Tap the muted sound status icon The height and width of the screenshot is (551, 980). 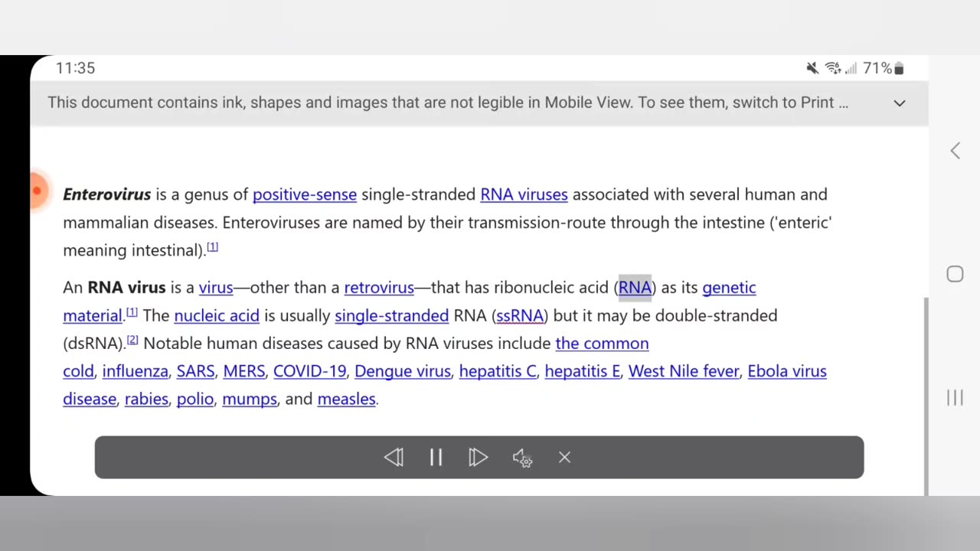[x=812, y=68]
